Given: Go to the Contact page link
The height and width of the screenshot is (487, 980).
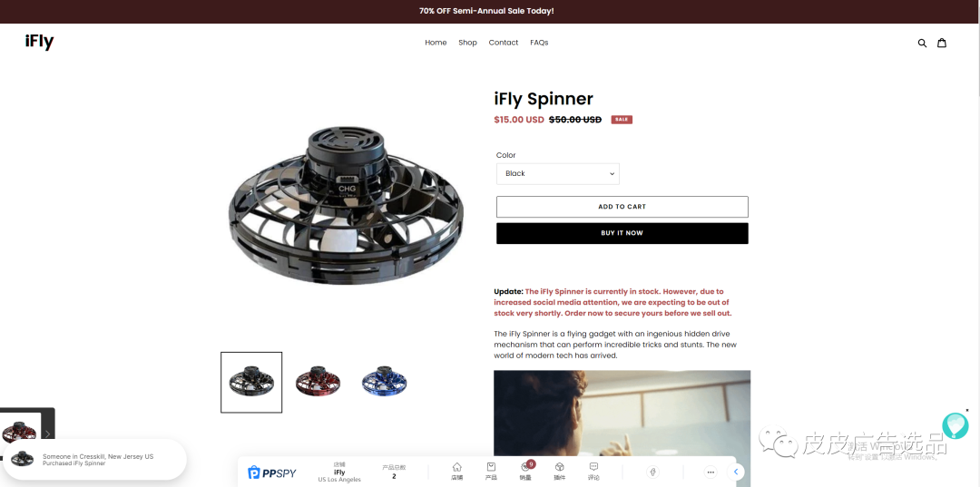Looking at the screenshot, I should [503, 43].
